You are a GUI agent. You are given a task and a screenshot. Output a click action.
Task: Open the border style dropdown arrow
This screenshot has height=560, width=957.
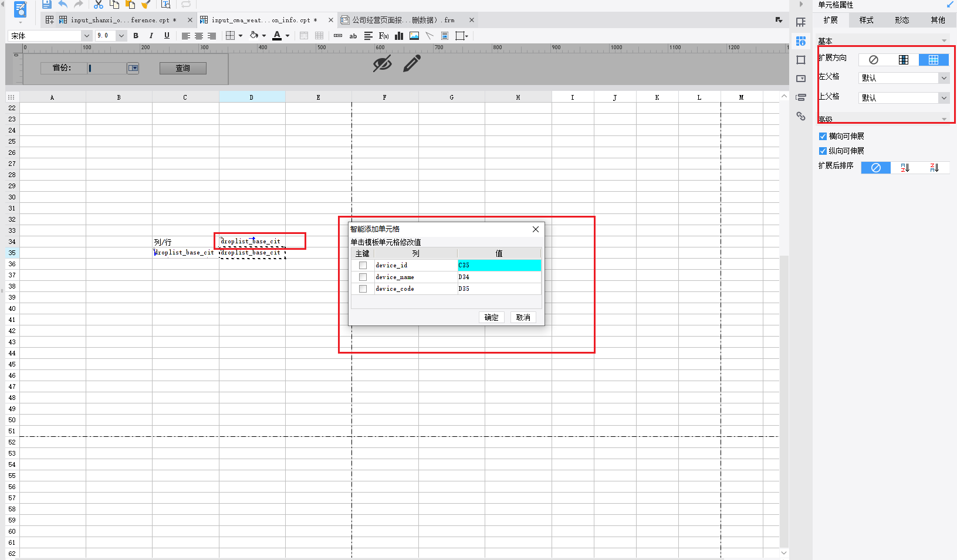pos(241,36)
